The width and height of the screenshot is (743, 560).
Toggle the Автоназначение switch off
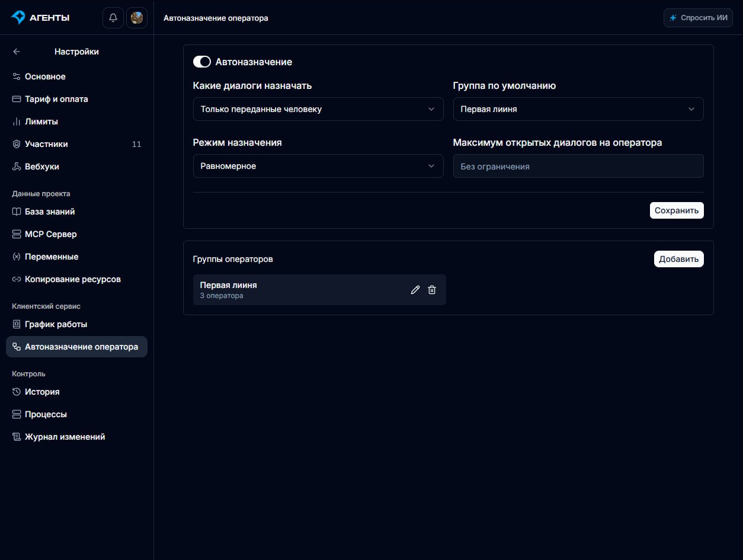click(202, 62)
